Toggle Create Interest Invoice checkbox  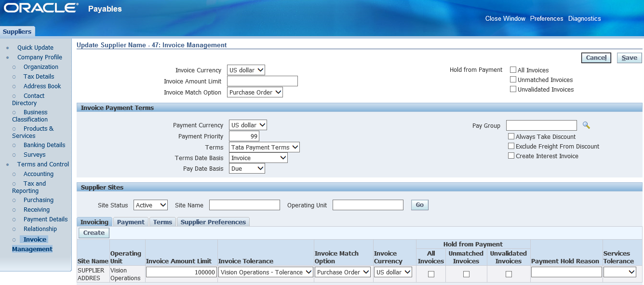pyautogui.click(x=511, y=156)
